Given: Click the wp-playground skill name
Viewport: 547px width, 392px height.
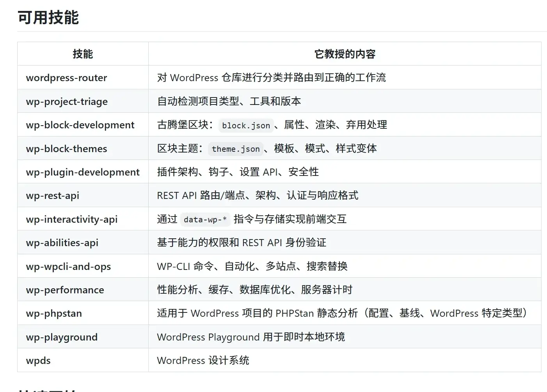Looking at the screenshot, I should (x=62, y=337).
